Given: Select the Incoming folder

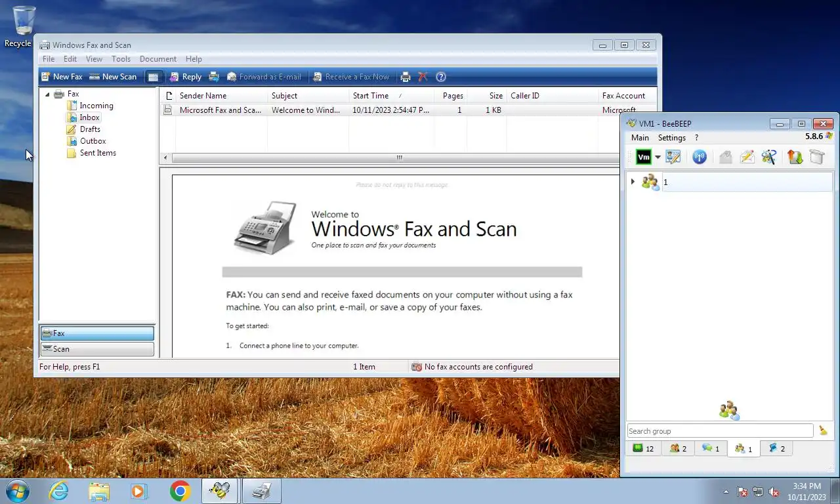Looking at the screenshot, I should pos(96,106).
